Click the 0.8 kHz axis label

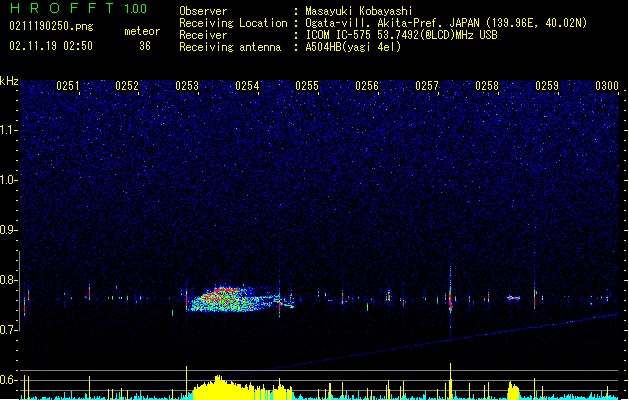[x=8, y=280]
